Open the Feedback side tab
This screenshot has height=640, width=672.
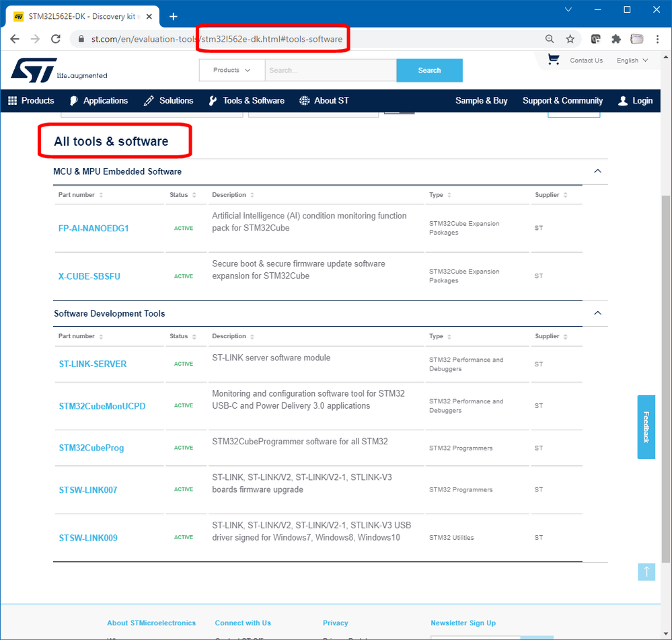646,427
